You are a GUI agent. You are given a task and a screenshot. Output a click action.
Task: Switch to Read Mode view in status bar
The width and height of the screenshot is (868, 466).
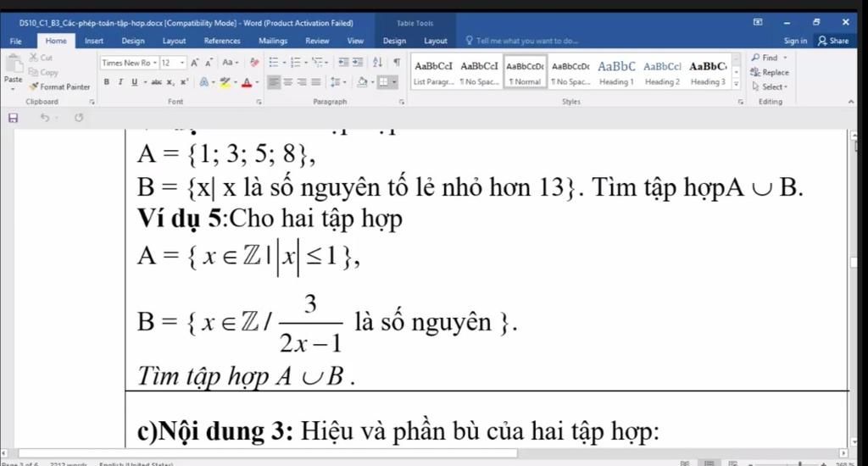pyautogui.click(x=685, y=463)
